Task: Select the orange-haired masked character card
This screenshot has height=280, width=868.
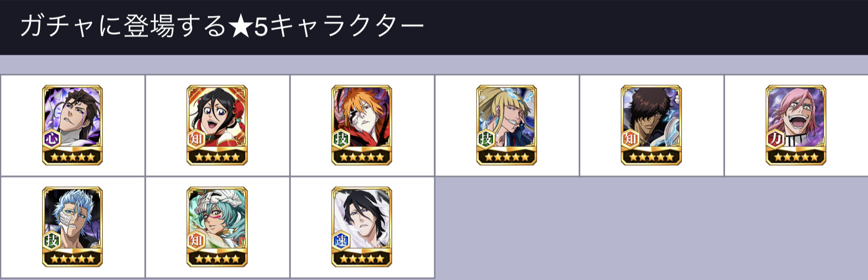Action: (362, 125)
